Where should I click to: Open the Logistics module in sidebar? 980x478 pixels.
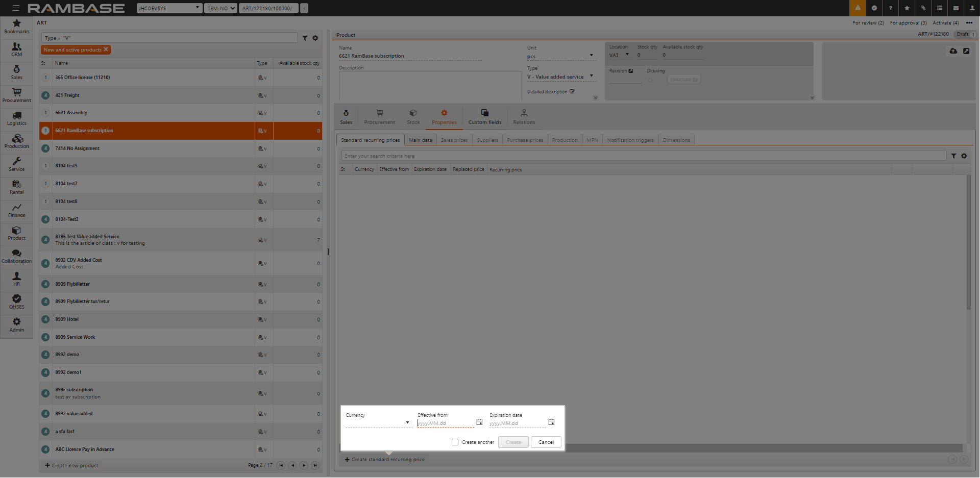(x=16, y=118)
